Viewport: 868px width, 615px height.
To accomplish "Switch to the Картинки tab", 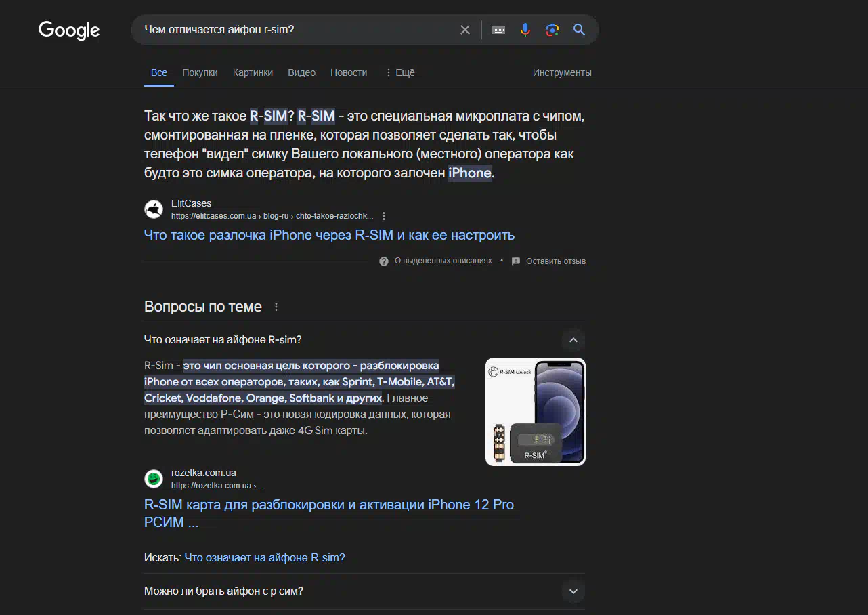I will [253, 72].
